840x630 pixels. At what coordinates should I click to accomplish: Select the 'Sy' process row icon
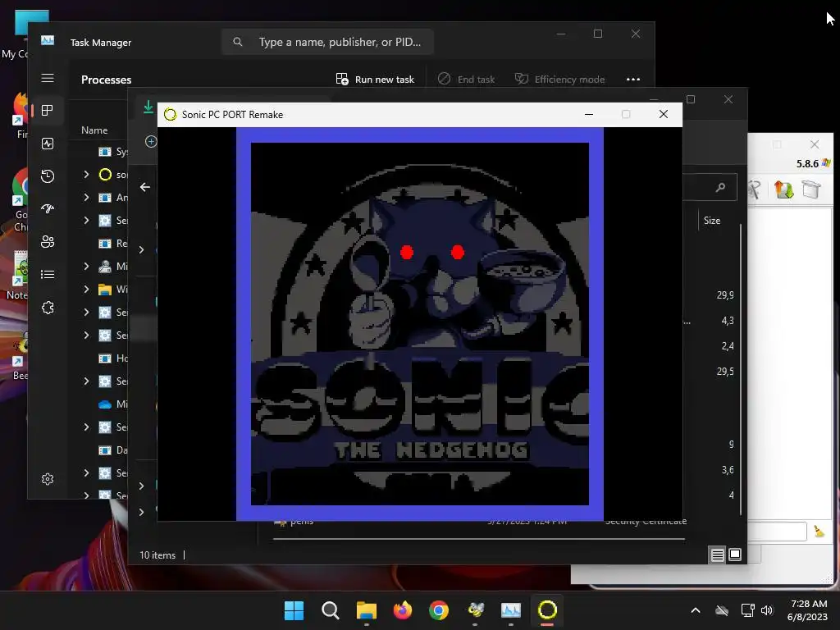coord(105,152)
